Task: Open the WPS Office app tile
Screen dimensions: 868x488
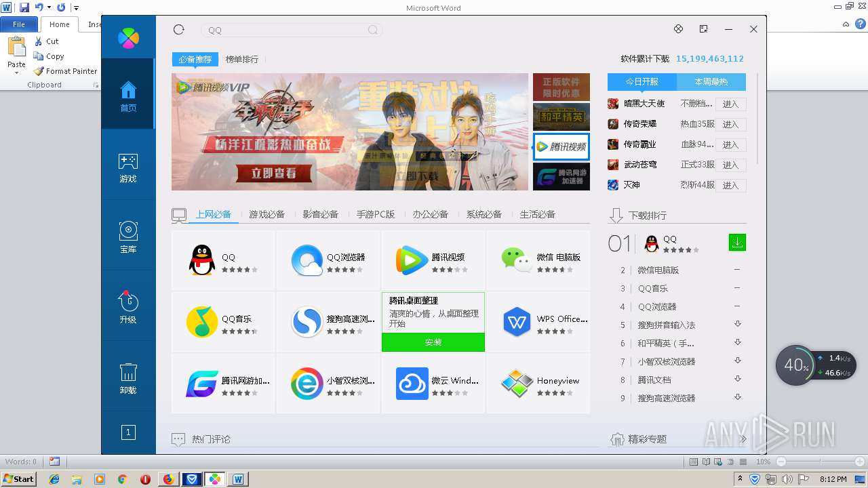Action: coord(538,323)
